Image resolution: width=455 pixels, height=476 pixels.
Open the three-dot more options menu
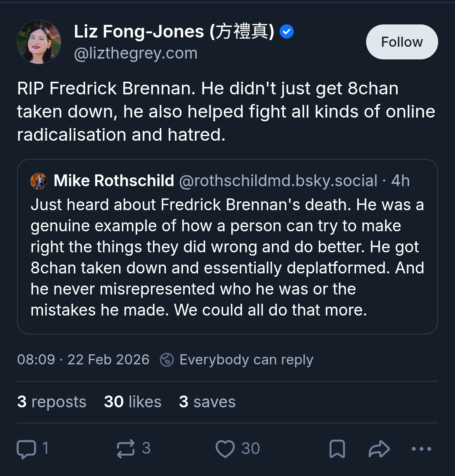tap(421, 449)
